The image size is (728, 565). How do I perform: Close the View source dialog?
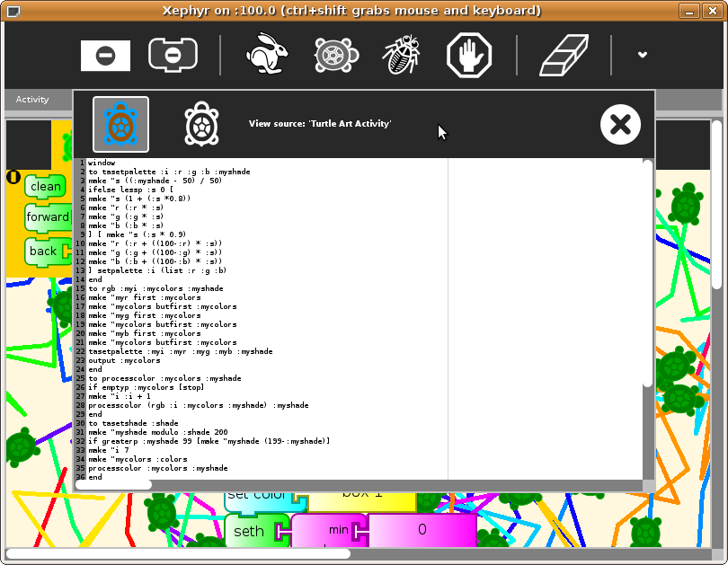(x=620, y=125)
